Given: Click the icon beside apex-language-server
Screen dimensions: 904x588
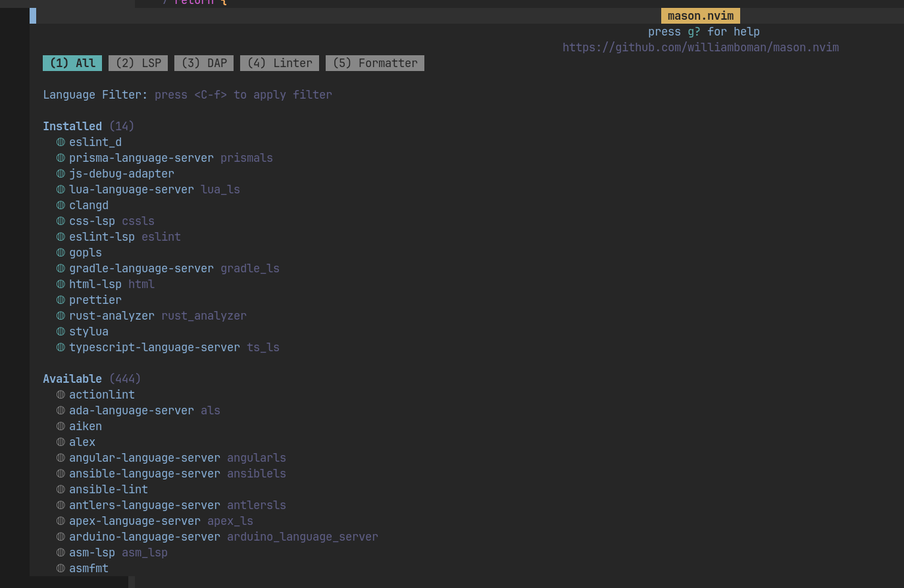Looking at the screenshot, I should pos(61,521).
